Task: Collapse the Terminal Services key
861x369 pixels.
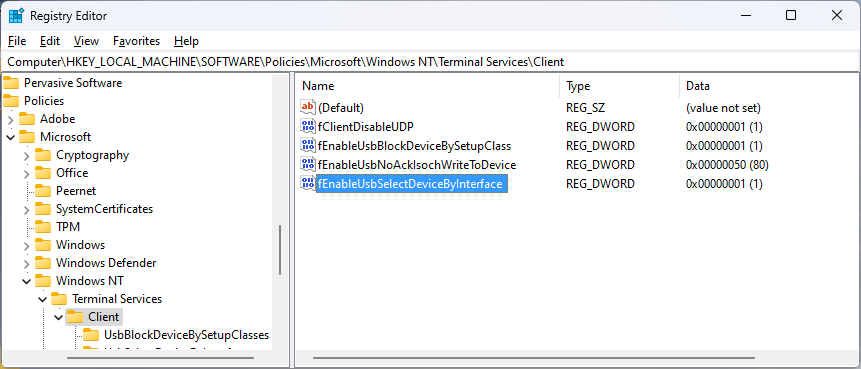Action: coord(43,299)
